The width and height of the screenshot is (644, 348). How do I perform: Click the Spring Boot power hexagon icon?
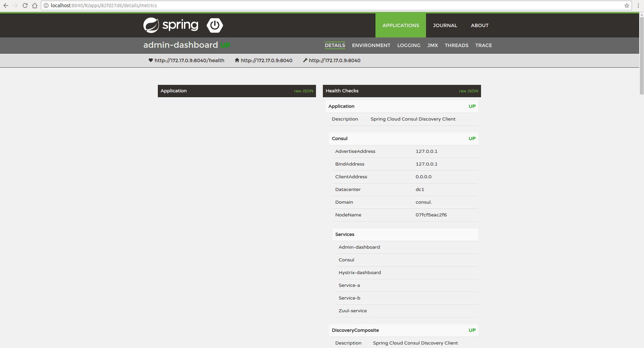pyautogui.click(x=215, y=25)
